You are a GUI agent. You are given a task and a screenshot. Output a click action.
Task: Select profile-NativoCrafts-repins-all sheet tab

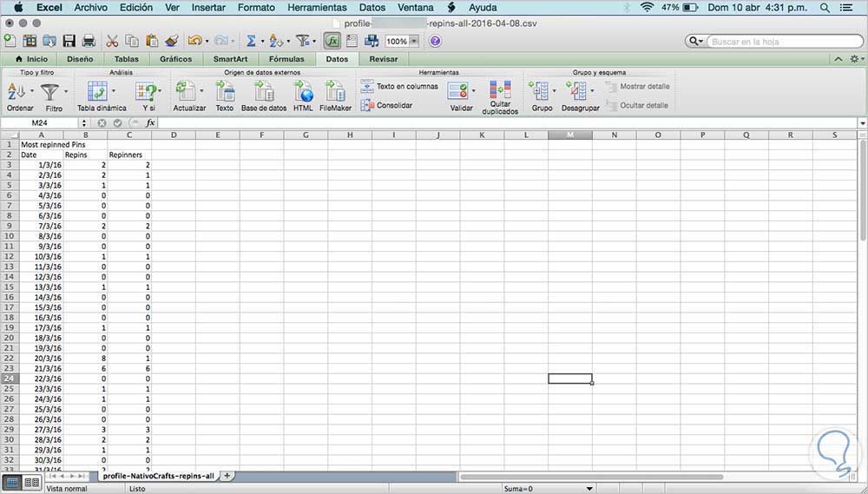point(158,477)
